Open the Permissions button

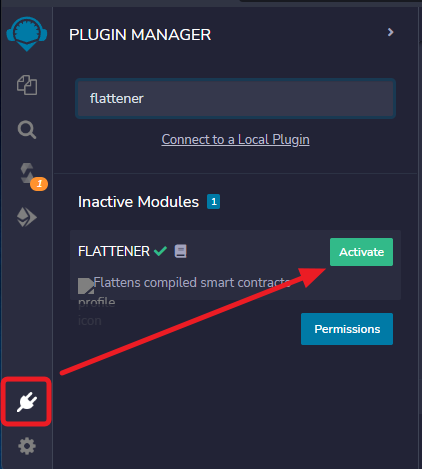coord(347,329)
